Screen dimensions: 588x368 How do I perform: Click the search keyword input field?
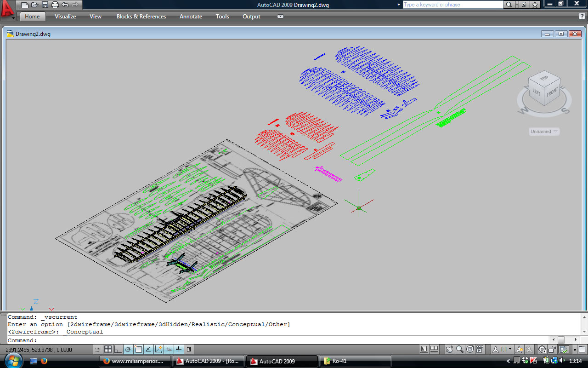click(x=452, y=5)
